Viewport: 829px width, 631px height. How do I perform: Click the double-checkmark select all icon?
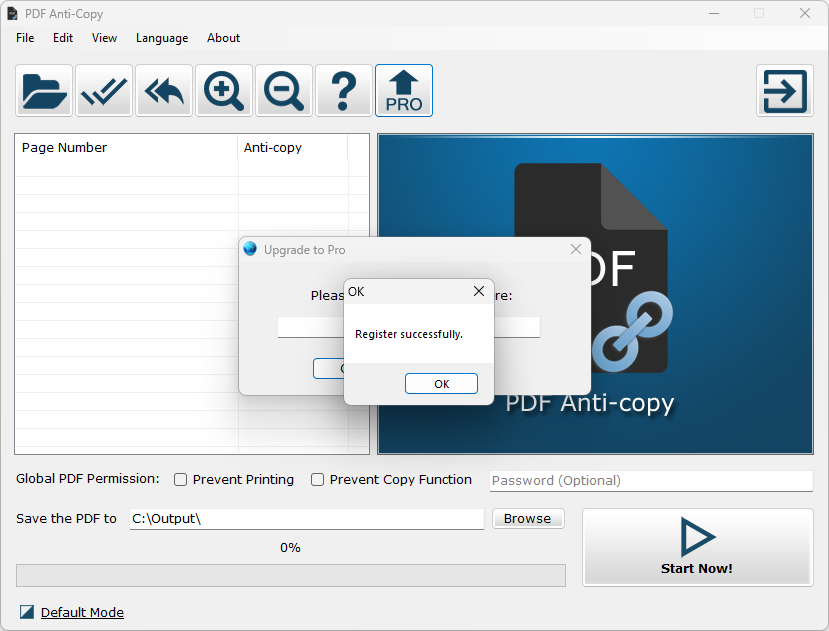pyautogui.click(x=104, y=90)
